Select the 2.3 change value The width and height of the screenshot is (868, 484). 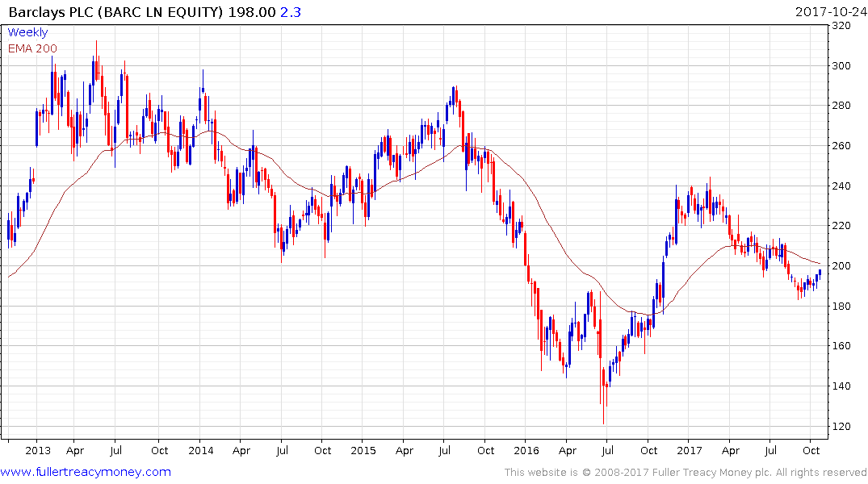(291, 11)
